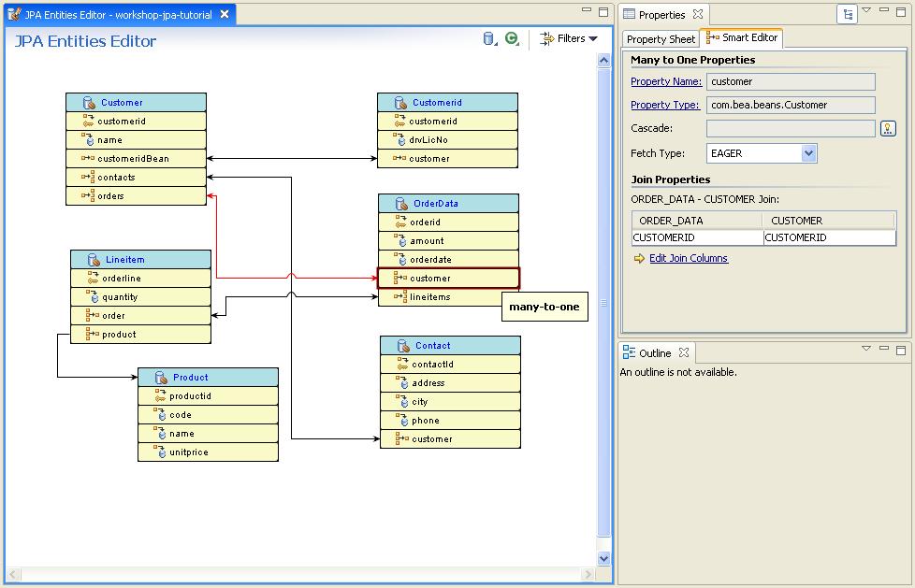Image resolution: width=915 pixels, height=588 pixels.
Task: Click the yellow arrow beside Edit Join Columns
Action: coord(639,259)
